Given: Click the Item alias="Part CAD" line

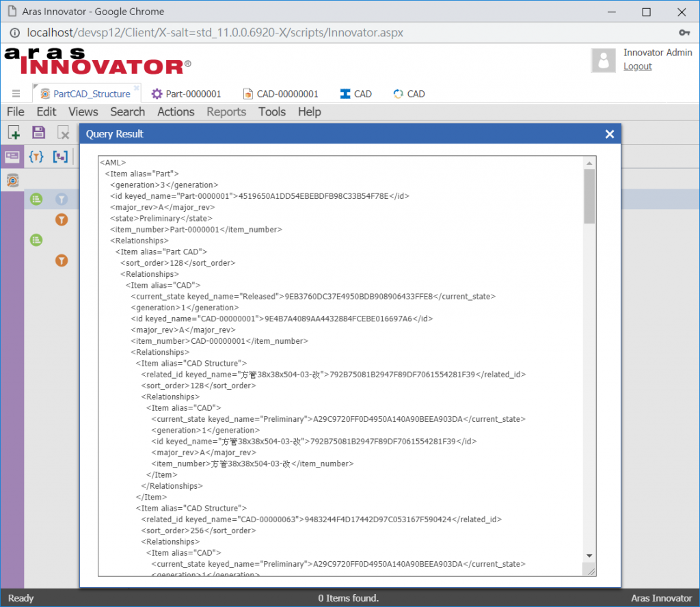Looking at the screenshot, I should [161, 252].
